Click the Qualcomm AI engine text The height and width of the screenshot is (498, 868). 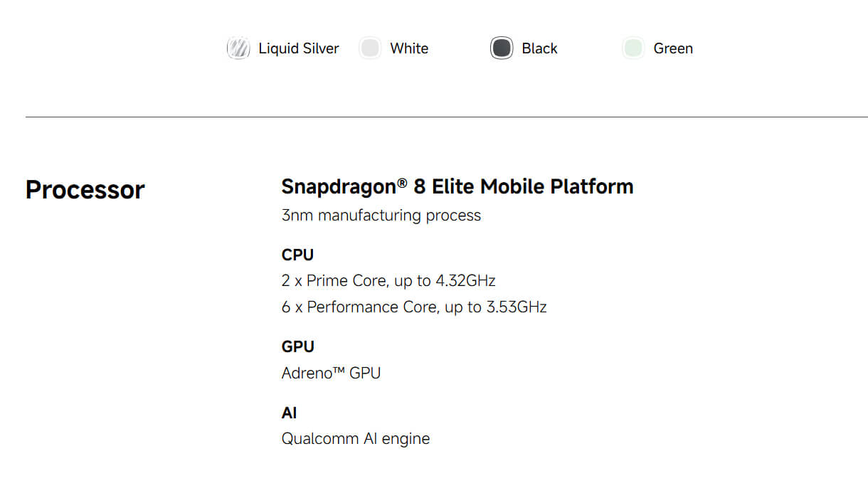[x=356, y=439]
